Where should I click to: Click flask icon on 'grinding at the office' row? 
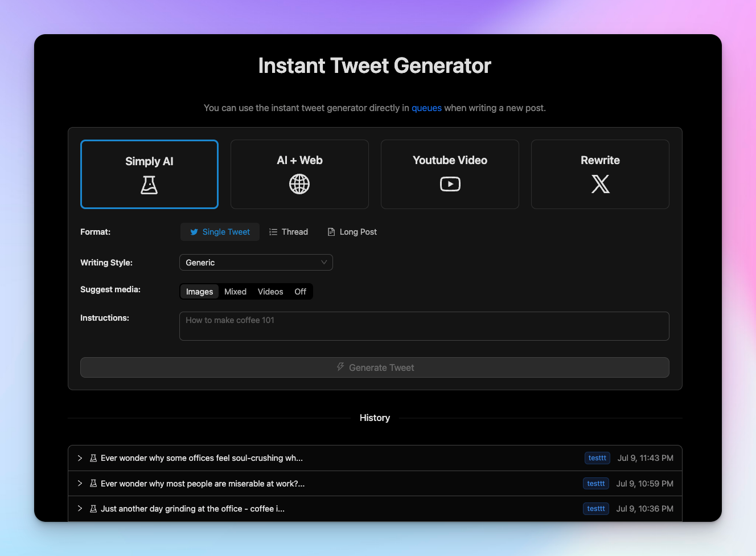[x=93, y=509]
